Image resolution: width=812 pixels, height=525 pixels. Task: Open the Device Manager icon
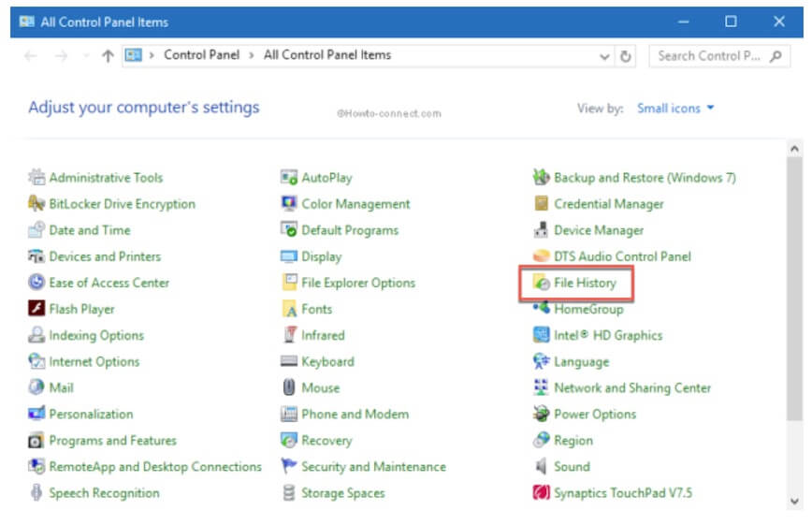pyautogui.click(x=541, y=230)
